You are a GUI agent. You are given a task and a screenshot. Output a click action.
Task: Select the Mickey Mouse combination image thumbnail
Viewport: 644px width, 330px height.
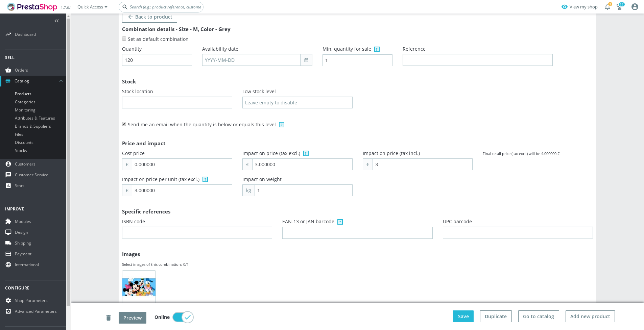pos(139,287)
